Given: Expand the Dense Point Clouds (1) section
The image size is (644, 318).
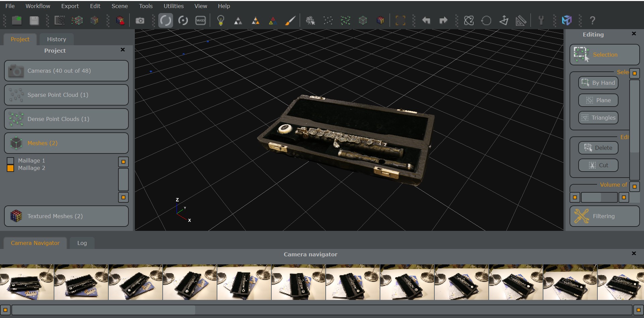Looking at the screenshot, I should click(x=66, y=119).
